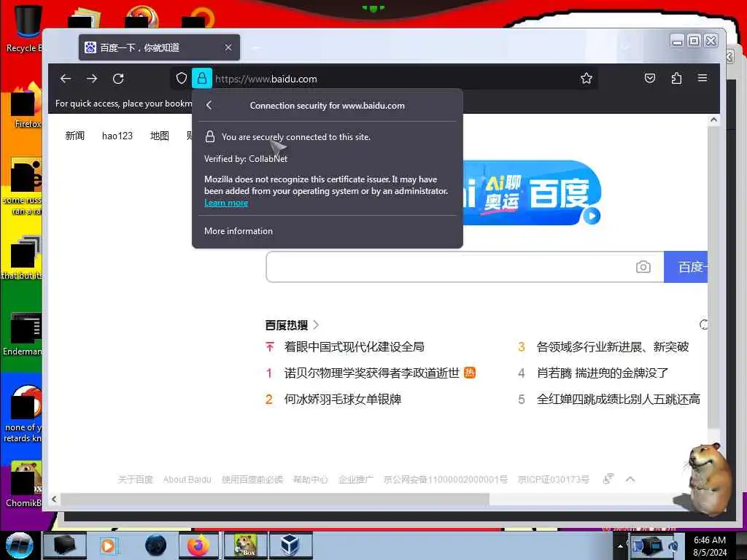Click the taskbar clock showing 6:46 AM

point(710,546)
